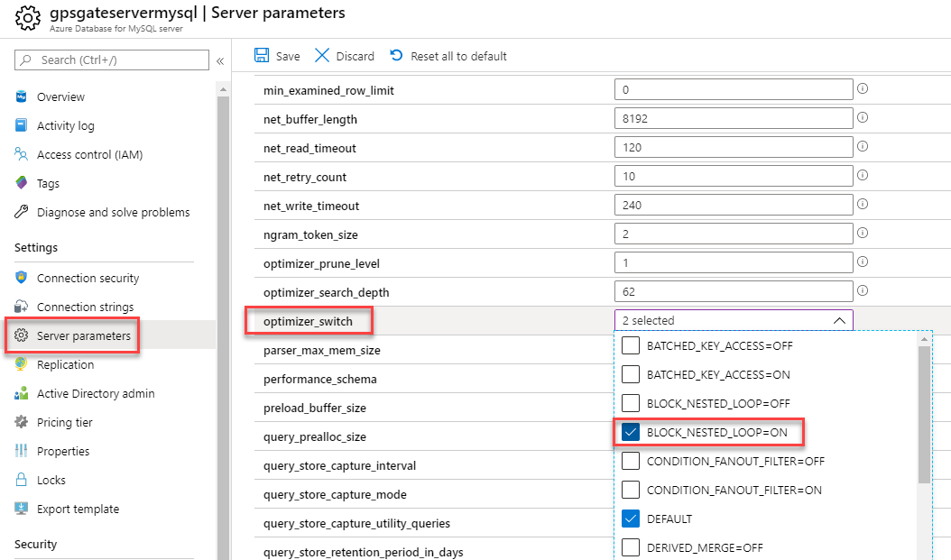
Task: Collapse the left navigation menu
Action: coord(220,60)
